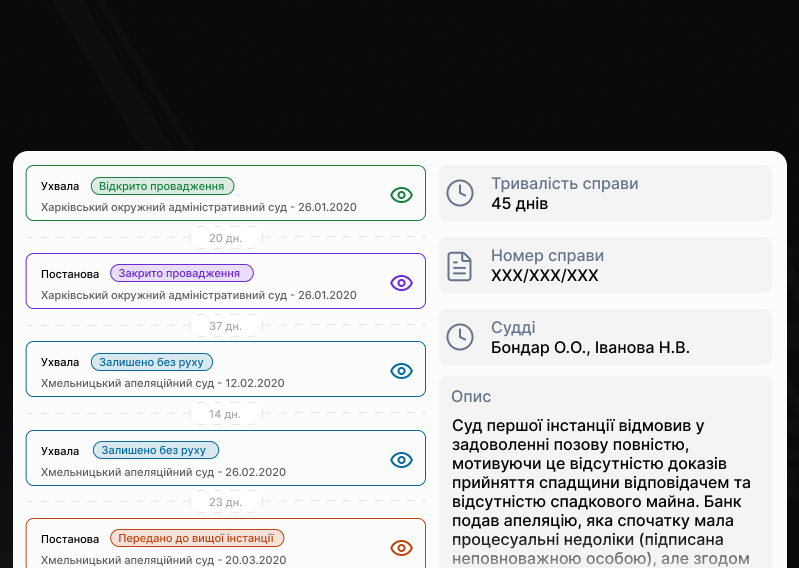This screenshot has width=799, height=568.
Task: Select 'Залишено без руху' badge dated 12.02.2020
Action: tap(151, 362)
